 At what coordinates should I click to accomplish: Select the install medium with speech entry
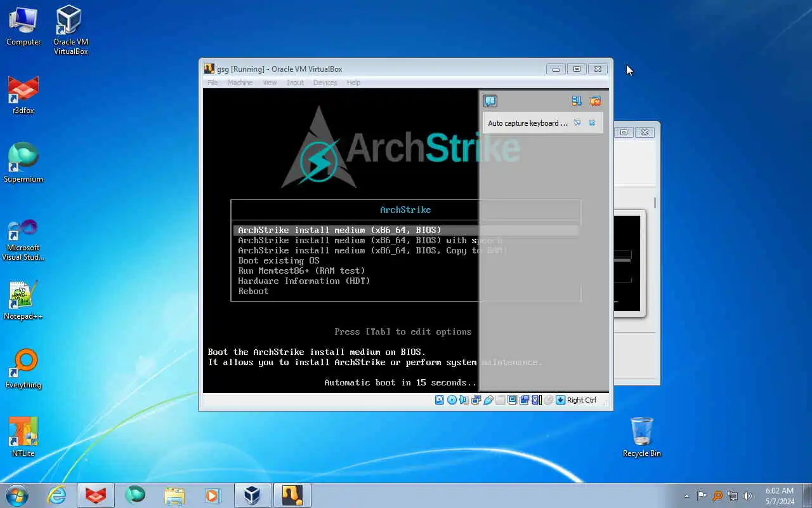click(370, 240)
